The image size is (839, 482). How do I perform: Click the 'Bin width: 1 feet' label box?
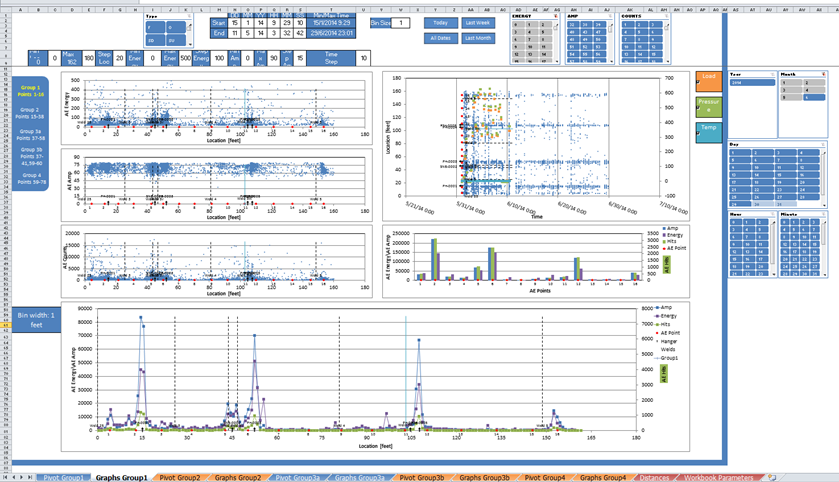[36, 320]
